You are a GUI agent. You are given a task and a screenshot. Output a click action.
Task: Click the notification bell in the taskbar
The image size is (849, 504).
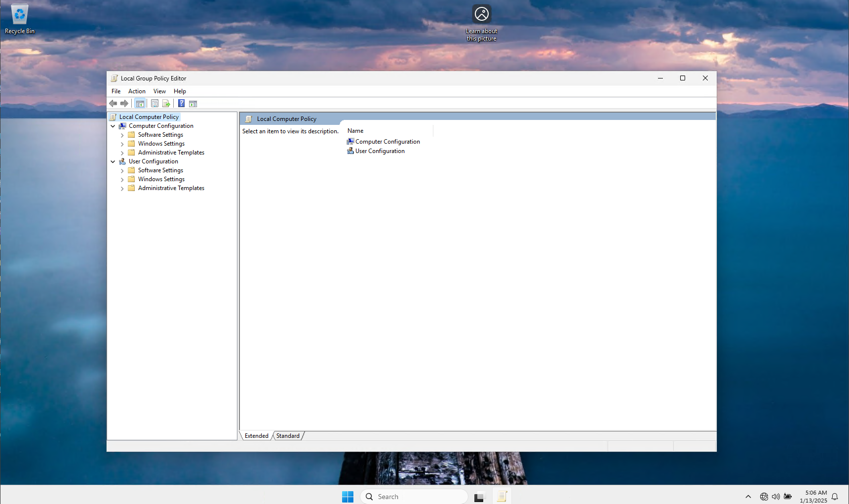(834, 497)
